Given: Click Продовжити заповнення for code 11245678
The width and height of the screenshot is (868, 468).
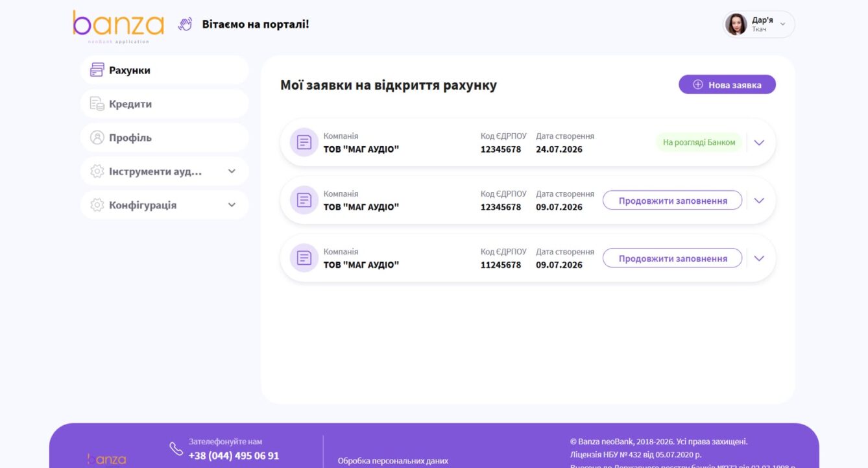Looking at the screenshot, I should coord(672,258).
